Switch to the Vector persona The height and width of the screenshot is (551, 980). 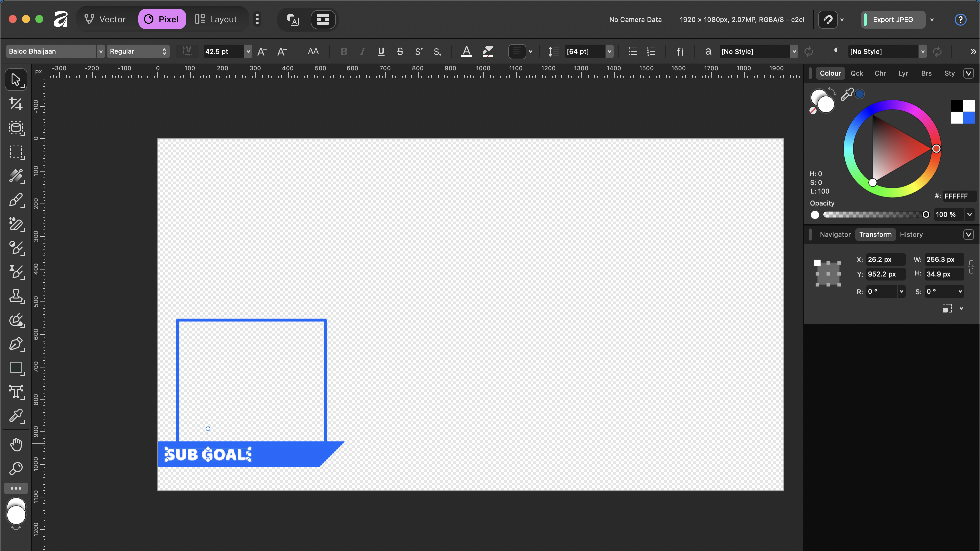(x=105, y=19)
